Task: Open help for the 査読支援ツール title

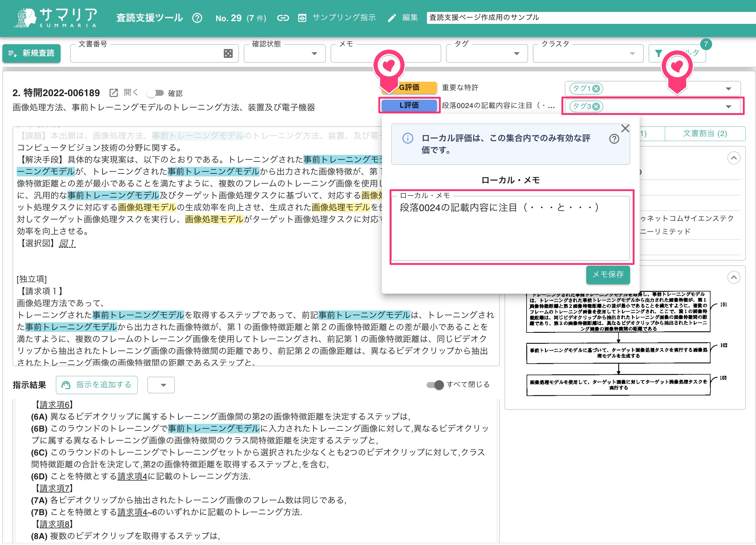Action: click(x=197, y=18)
